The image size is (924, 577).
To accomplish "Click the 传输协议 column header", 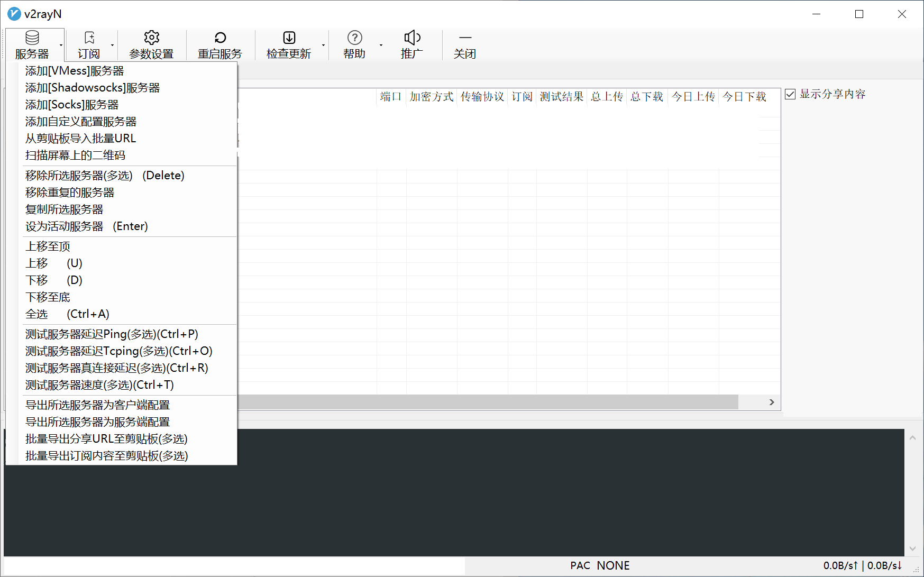I will (x=482, y=97).
